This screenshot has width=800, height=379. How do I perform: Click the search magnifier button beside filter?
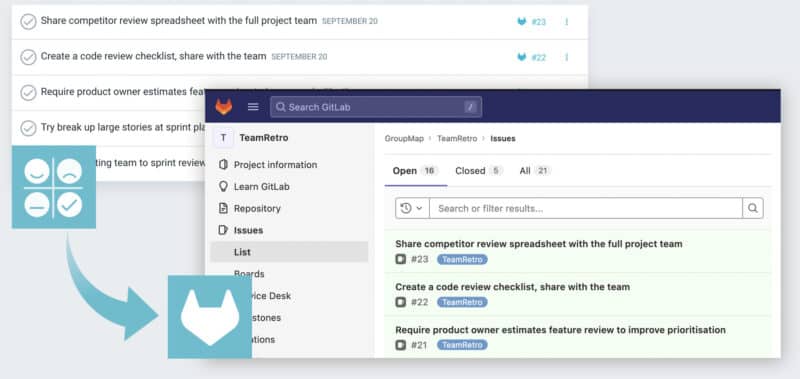tap(753, 208)
